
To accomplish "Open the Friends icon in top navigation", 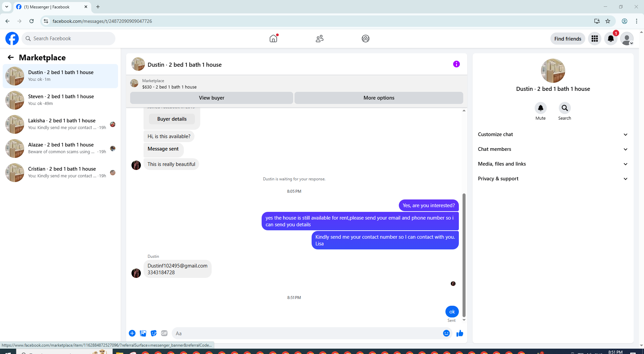I will point(320,39).
